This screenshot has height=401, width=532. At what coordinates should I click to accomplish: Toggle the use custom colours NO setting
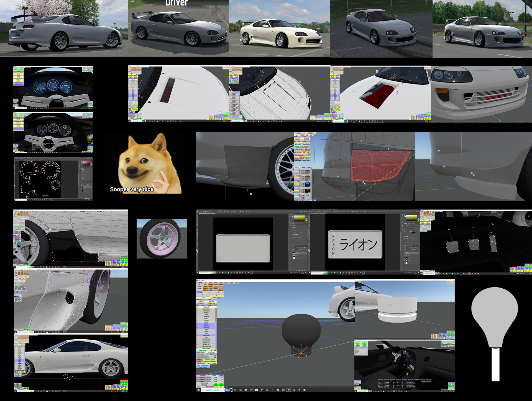pyautogui.click(x=215, y=358)
